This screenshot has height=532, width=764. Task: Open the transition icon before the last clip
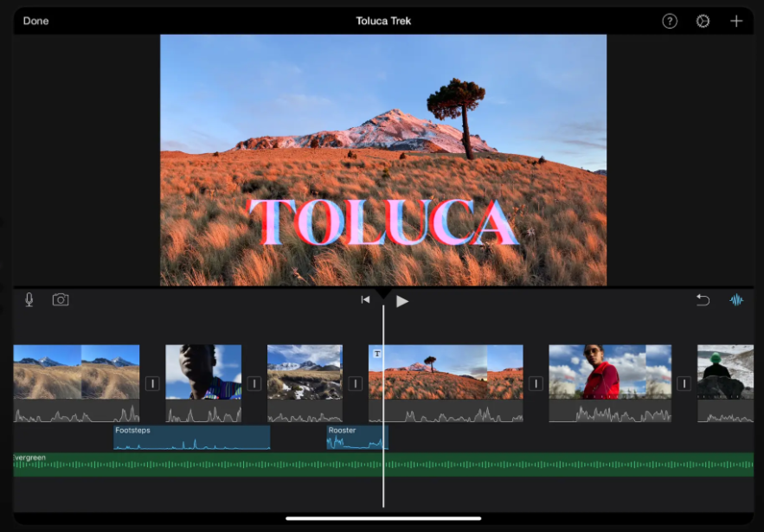(684, 381)
